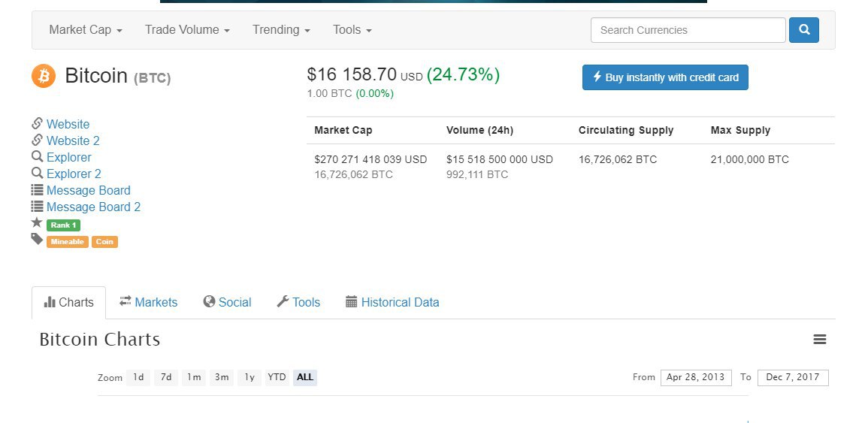Screen dimensions: 868x423
Task: Open the Message Board 2 link
Action: [x=93, y=207]
